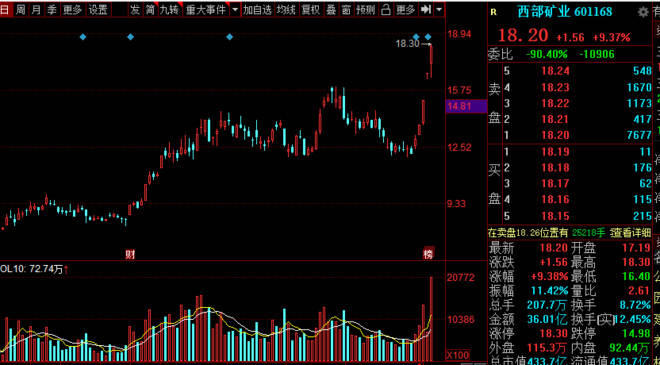The width and height of the screenshot is (660, 365).
Task: Click the first blue diamond event marker
Action: pos(83,37)
